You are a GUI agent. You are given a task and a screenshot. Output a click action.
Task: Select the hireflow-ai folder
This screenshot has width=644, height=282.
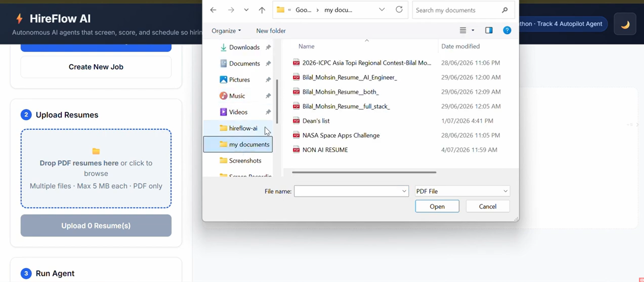[238, 128]
